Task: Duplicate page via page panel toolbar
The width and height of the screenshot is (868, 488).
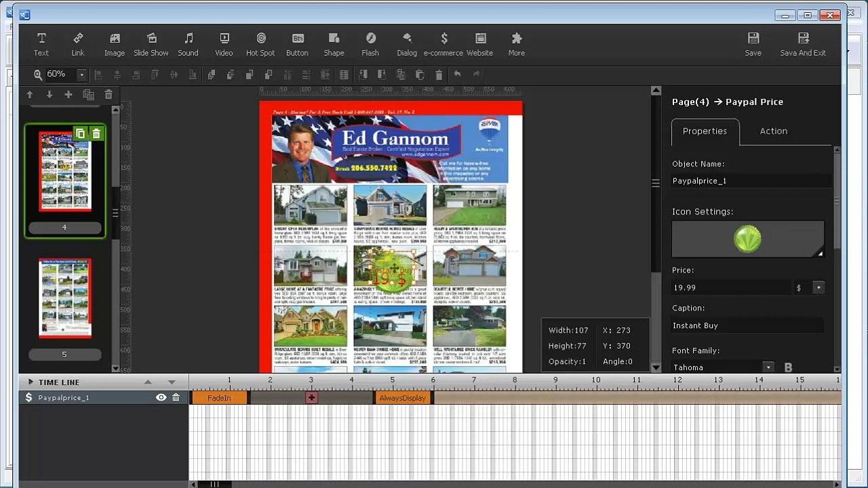Action: pyautogui.click(x=88, y=95)
